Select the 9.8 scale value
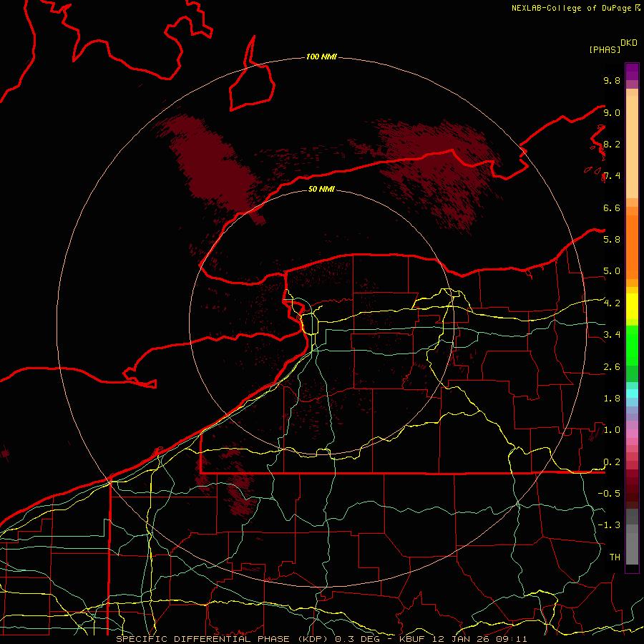The width and height of the screenshot is (644, 644). pyautogui.click(x=612, y=80)
